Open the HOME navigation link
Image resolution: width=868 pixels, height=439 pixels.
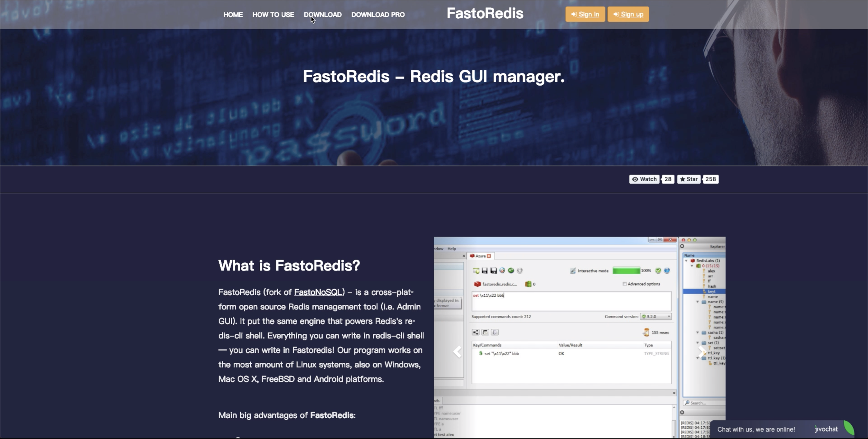pyautogui.click(x=233, y=14)
